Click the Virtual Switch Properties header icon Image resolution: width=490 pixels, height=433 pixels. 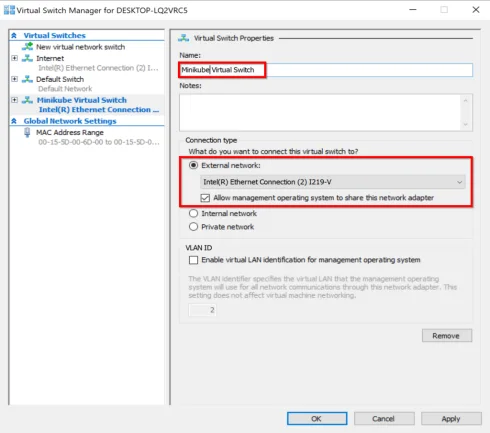pyautogui.click(x=183, y=38)
